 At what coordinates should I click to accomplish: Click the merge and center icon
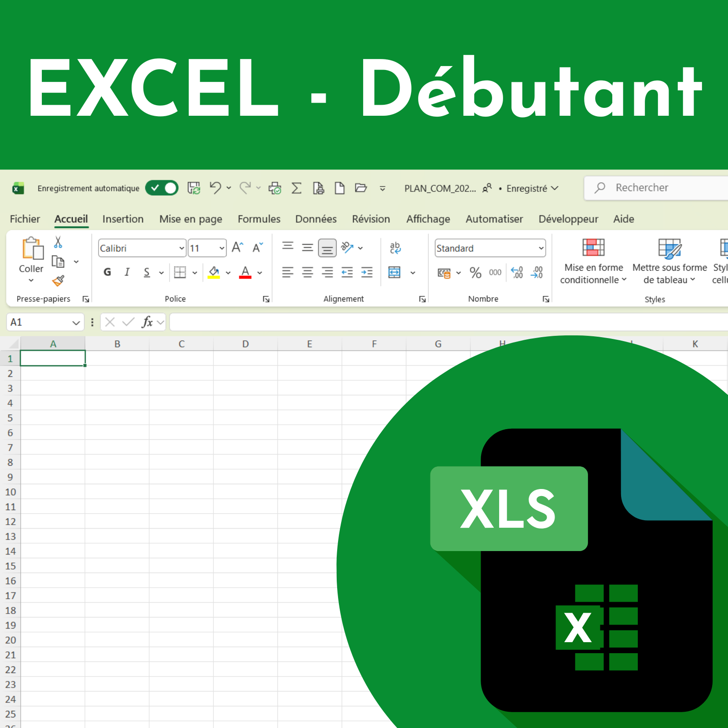pyautogui.click(x=395, y=272)
